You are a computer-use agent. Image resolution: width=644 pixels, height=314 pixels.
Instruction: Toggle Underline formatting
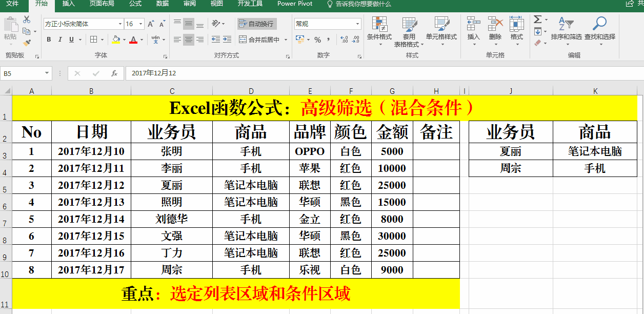click(70, 40)
